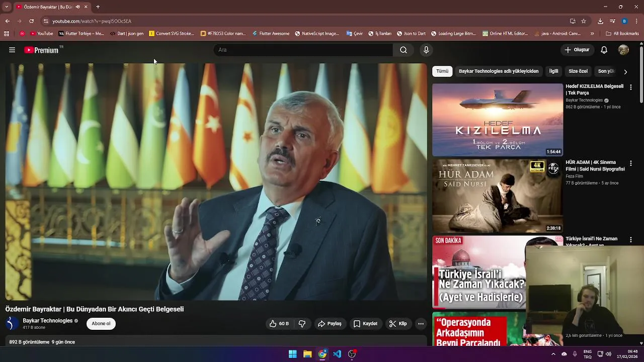Image resolution: width=644 pixels, height=362 pixels.
Task: View site information icon beside URL
Action: point(46,21)
